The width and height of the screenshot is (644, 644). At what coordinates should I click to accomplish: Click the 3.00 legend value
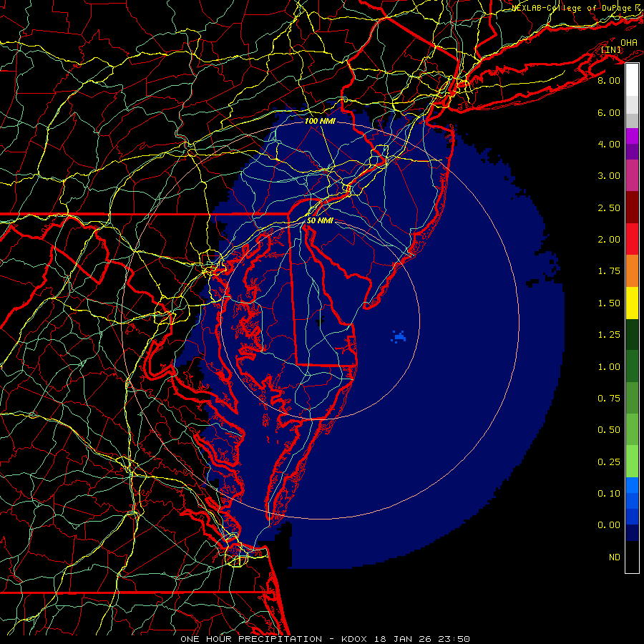[x=609, y=176]
